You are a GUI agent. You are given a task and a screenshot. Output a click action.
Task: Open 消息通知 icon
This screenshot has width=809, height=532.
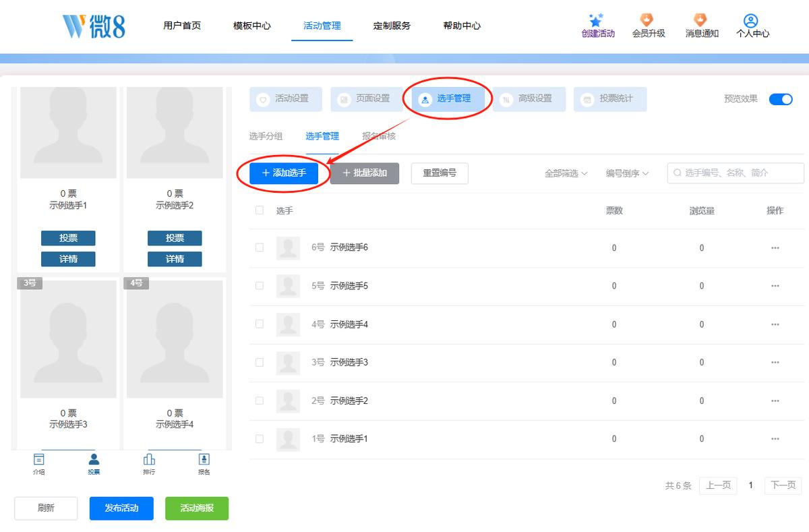click(700, 20)
